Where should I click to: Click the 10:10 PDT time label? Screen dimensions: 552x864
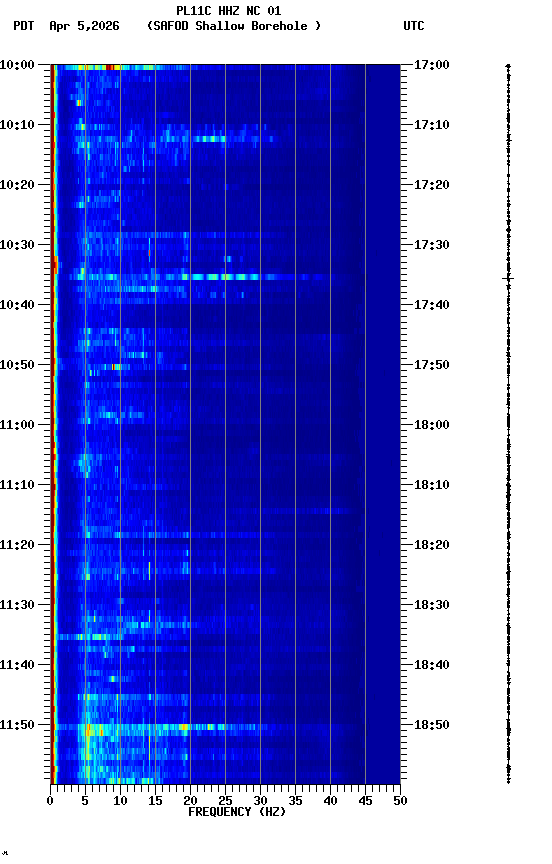pyautogui.click(x=17, y=125)
